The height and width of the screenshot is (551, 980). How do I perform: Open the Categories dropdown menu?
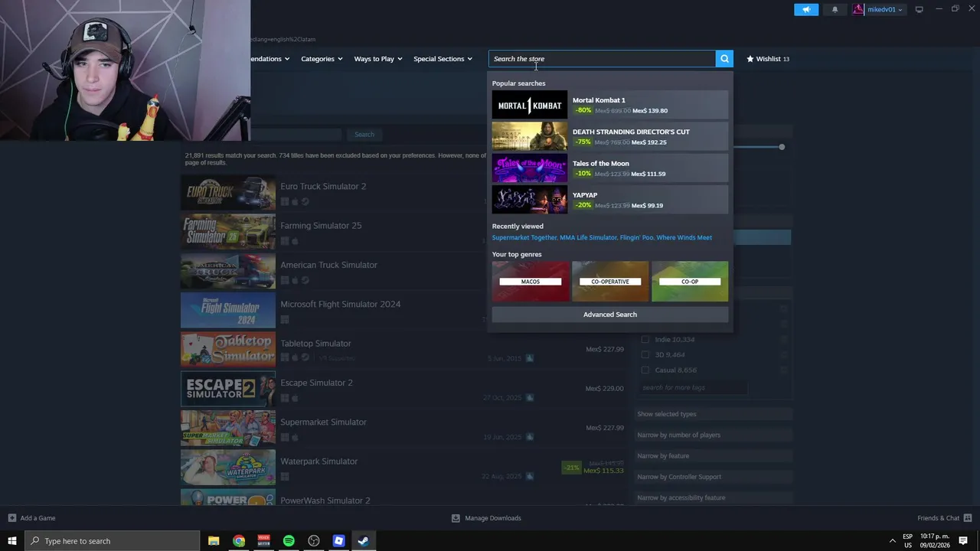pyautogui.click(x=322, y=59)
